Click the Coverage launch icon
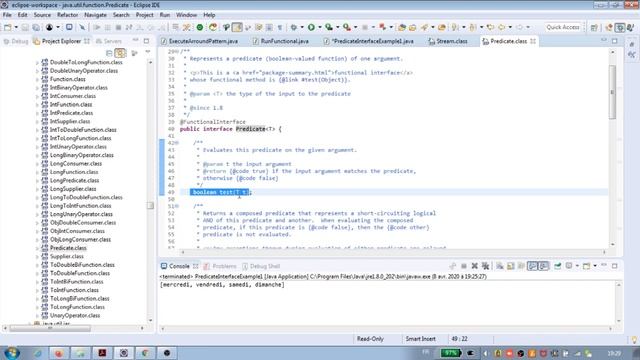Screen dimensions: 640x360 coord(329,27)
